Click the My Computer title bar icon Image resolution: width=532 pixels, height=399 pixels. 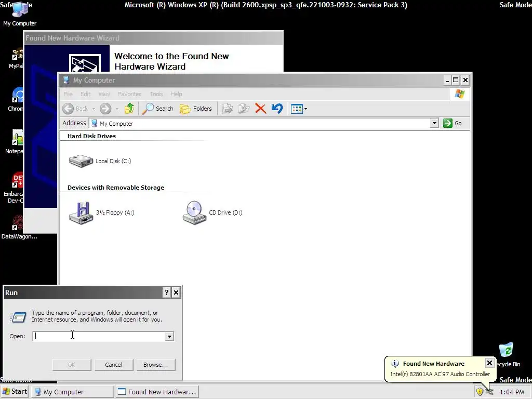(66, 80)
